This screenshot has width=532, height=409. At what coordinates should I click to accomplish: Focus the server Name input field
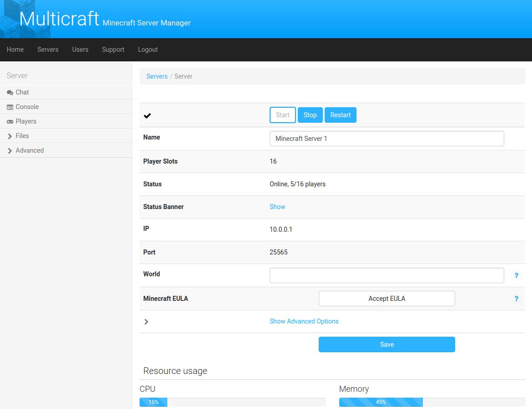[387, 139]
